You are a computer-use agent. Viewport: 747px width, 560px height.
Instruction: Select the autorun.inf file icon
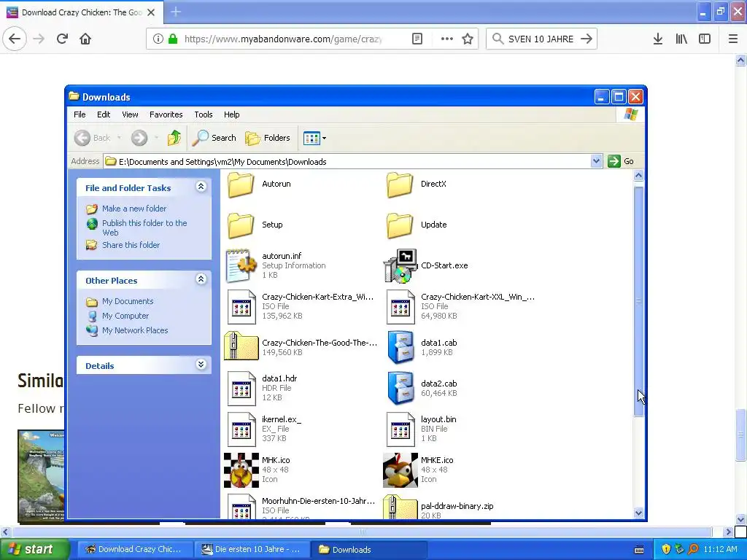tap(241, 265)
